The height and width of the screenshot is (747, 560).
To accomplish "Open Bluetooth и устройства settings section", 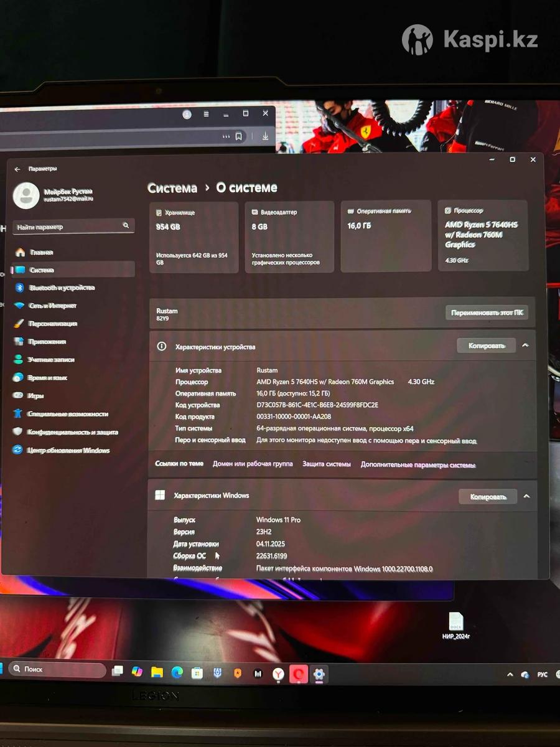I will click(x=61, y=288).
